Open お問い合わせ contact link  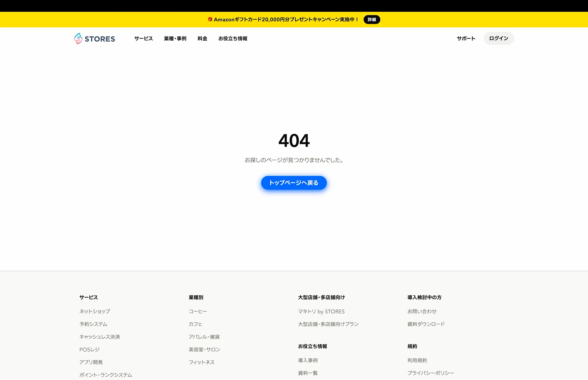[x=422, y=311]
